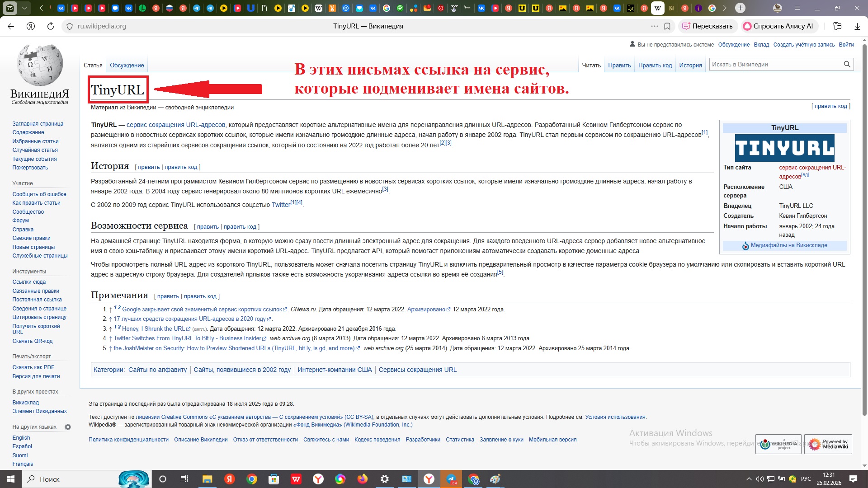Bookmark this page via bookmark icon
This screenshot has width=868, height=488.
point(667,26)
